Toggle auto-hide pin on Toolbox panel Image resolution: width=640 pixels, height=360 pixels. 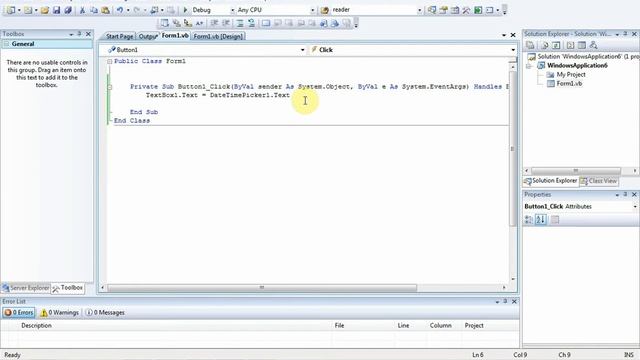coord(79,34)
